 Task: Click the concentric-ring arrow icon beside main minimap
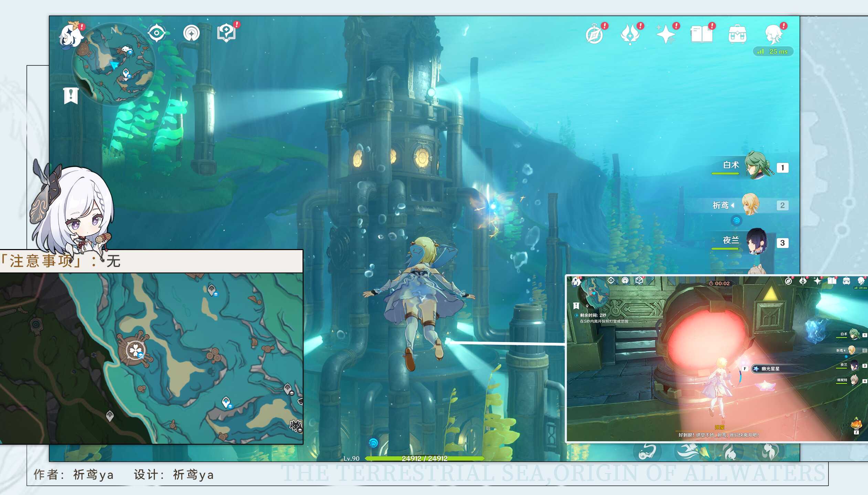point(191,33)
